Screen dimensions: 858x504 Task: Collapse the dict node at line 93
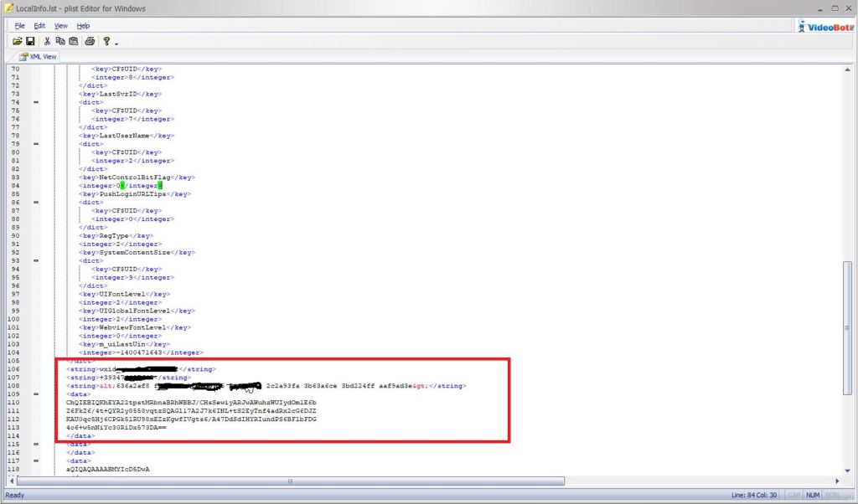pos(36,260)
